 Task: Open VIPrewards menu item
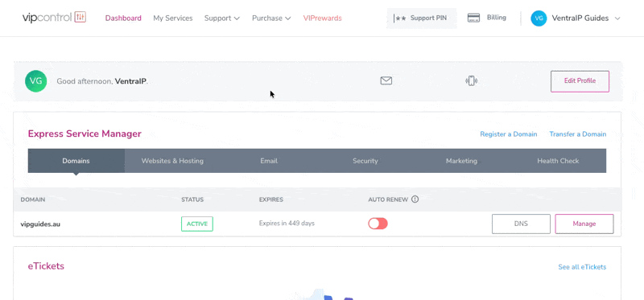click(323, 18)
